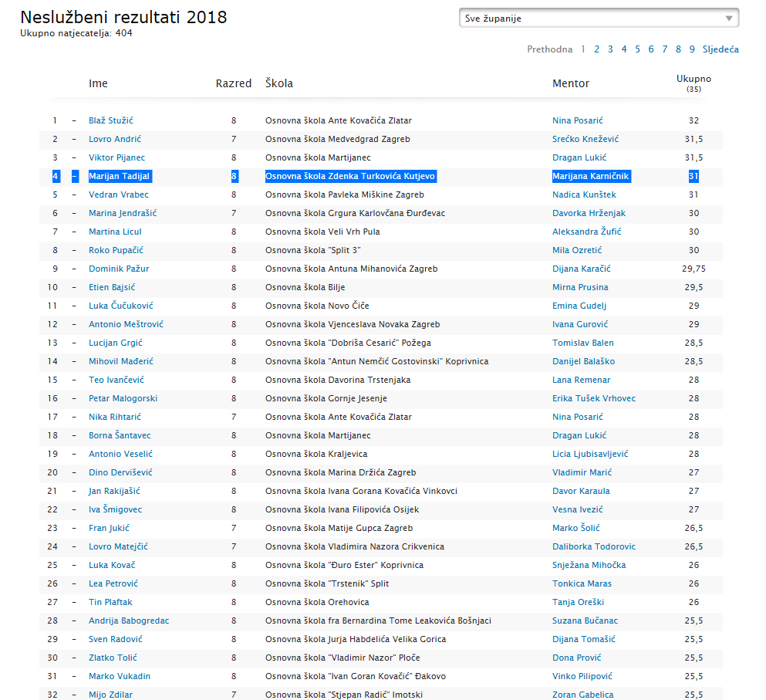Click school cell Osnovna škola Bilje
Image resolution: width=766 pixels, height=700 pixels.
tap(305, 287)
